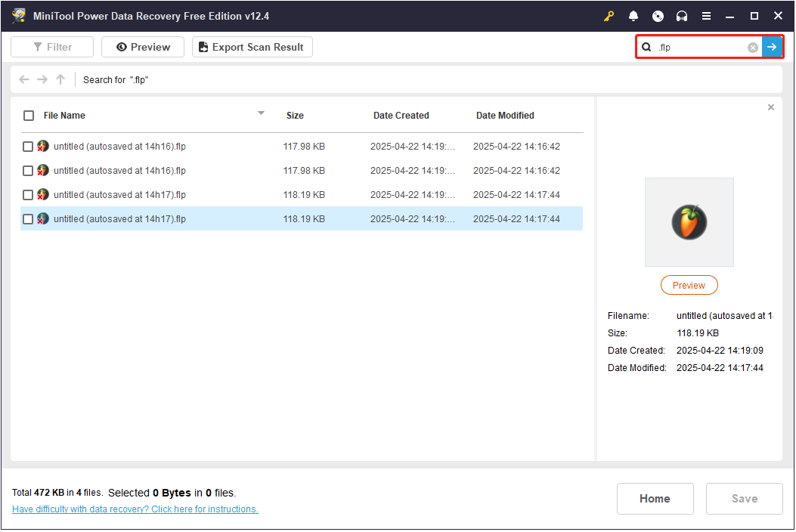Click the File Name sort arrow
This screenshot has width=796, height=532.
pos(261,113)
